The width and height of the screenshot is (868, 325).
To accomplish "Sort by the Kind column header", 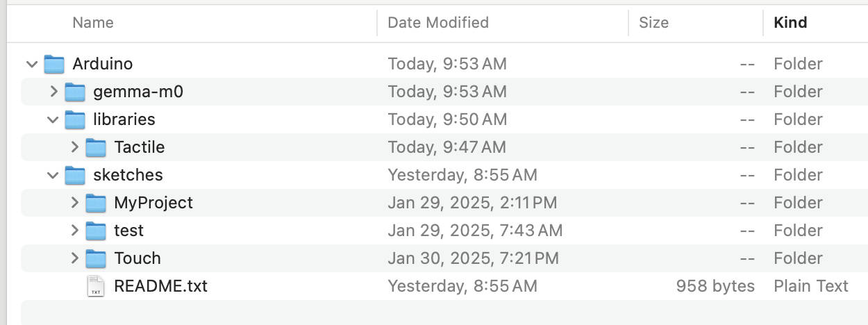I will (790, 22).
